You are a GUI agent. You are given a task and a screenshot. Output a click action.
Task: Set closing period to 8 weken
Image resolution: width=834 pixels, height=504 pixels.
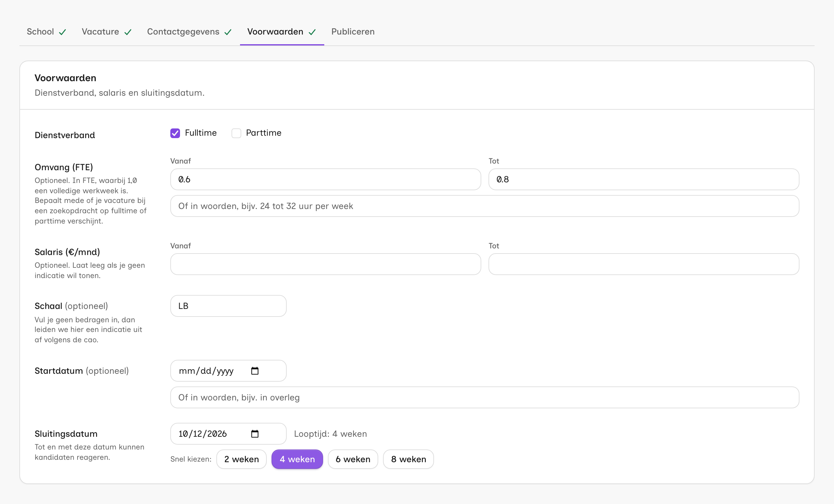[408, 459]
